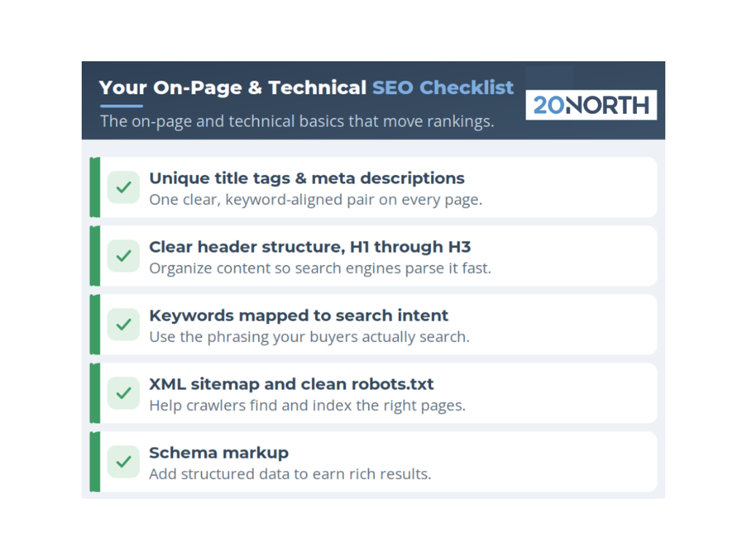This screenshot has height=560, width=747.
Task: Click the check icon beside Clear header structure
Action: tap(123, 256)
